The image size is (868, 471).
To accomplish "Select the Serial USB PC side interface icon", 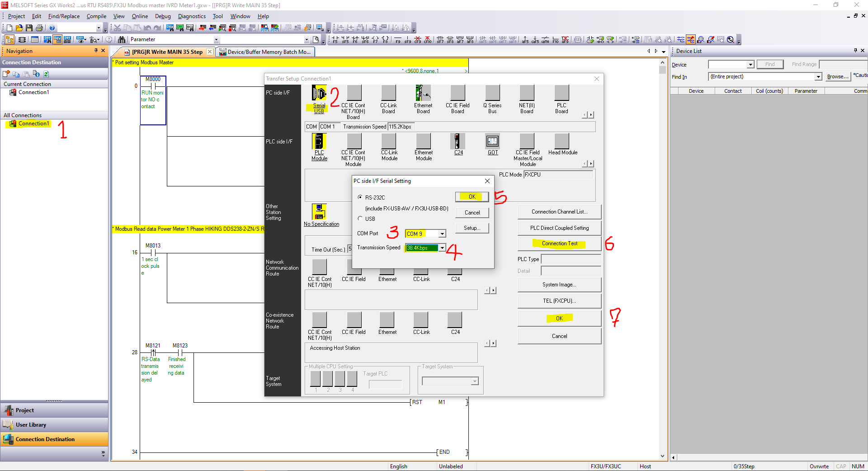I will (x=319, y=94).
